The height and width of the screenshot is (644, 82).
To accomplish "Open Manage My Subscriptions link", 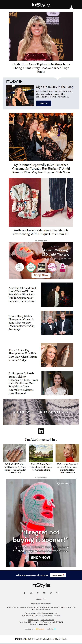I will (x=41, y=603).
